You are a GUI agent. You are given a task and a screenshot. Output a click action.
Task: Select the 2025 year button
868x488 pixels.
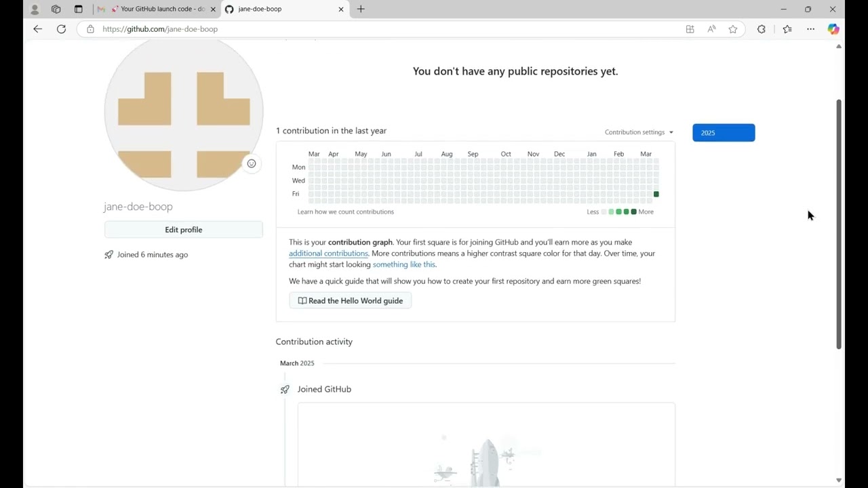pyautogui.click(x=724, y=133)
